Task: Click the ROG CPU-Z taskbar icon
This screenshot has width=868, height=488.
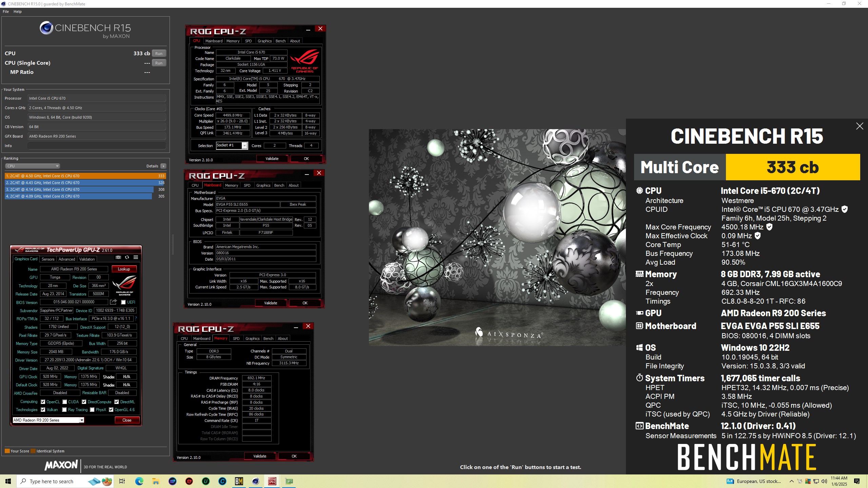Action: [272, 481]
